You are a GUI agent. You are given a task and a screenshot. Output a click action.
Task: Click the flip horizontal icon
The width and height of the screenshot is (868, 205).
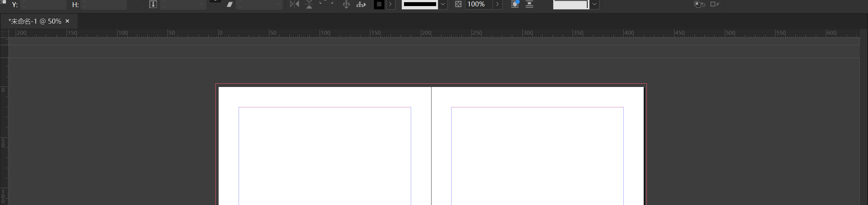294,4
